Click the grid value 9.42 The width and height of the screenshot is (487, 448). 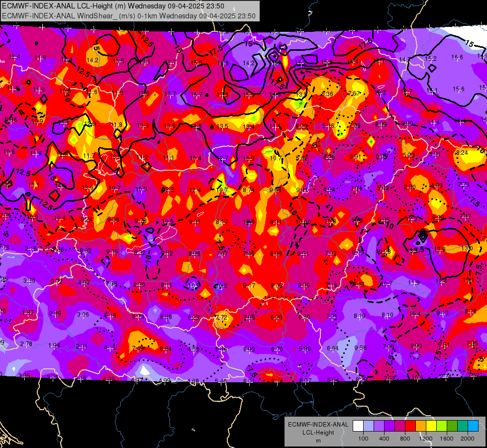tap(359, 284)
